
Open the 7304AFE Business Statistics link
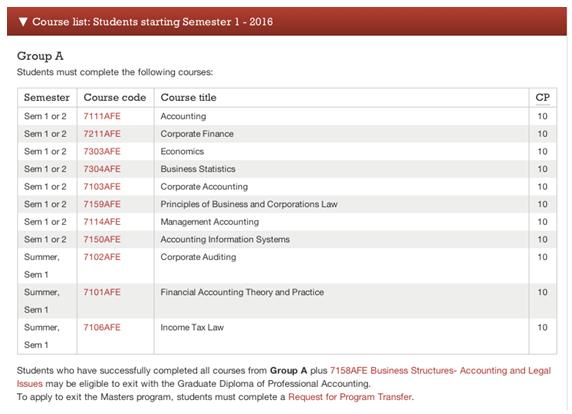[102, 169]
